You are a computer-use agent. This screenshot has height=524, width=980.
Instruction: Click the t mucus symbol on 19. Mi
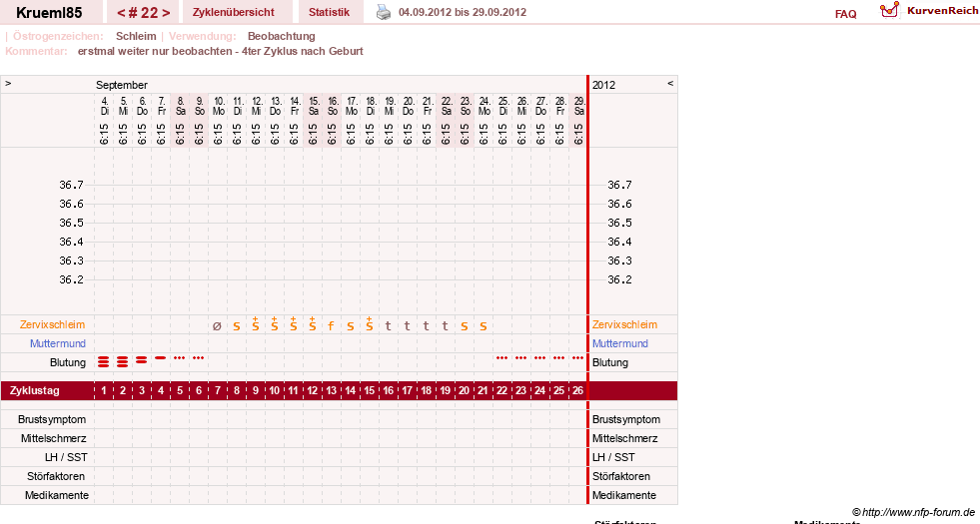[x=389, y=326]
